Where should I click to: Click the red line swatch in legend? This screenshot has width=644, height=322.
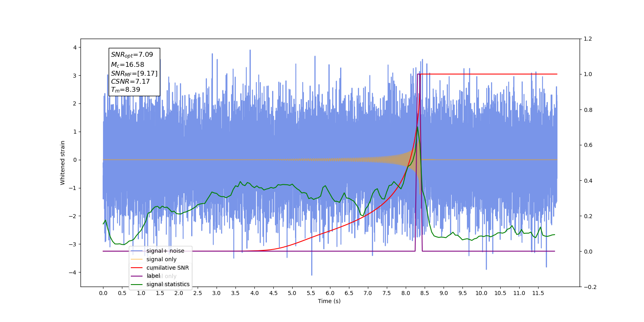[x=137, y=268]
